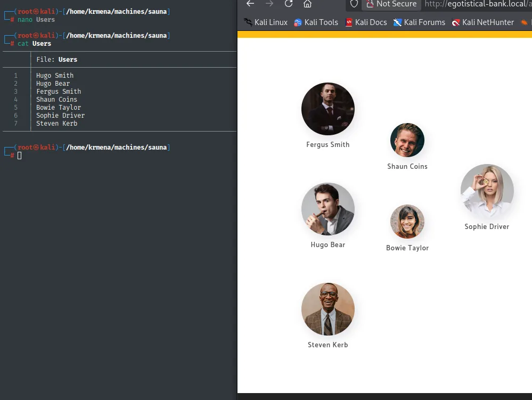Click 'Fergus Smith' line in terminal output
532x400 pixels.
point(59,92)
